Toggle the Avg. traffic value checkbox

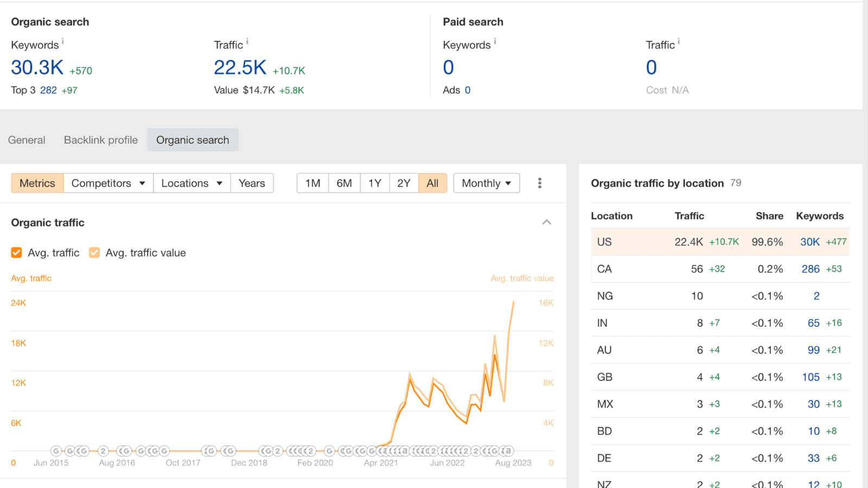pyautogui.click(x=94, y=253)
